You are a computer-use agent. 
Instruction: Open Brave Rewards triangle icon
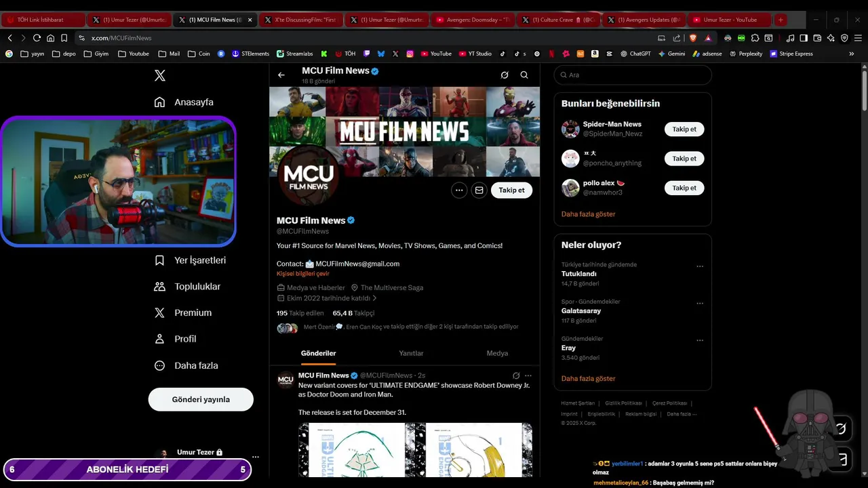pyautogui.click(x=708, y=38)
